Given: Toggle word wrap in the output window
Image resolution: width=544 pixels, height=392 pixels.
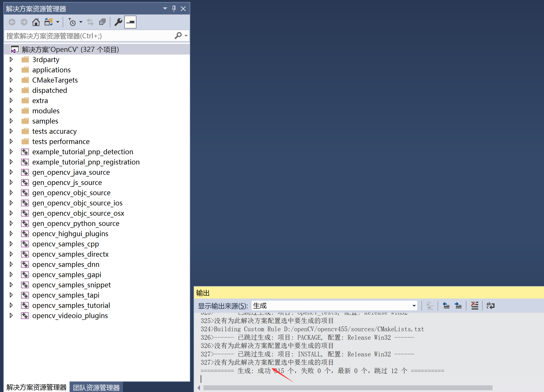Looking at the screenshot, I should [490, 306].
